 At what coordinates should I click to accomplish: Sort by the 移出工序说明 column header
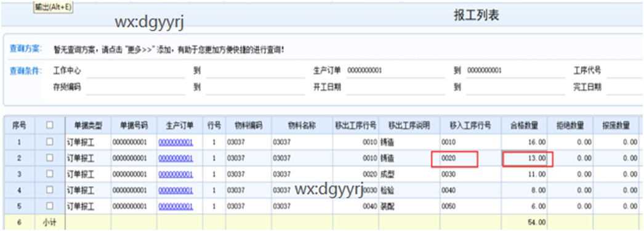409,126
